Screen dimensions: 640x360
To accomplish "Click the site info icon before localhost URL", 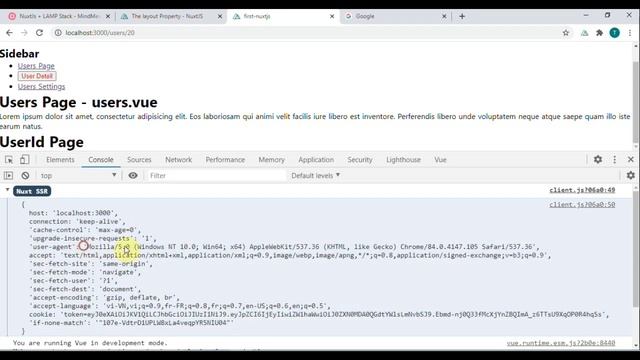I will pos(58,33).
